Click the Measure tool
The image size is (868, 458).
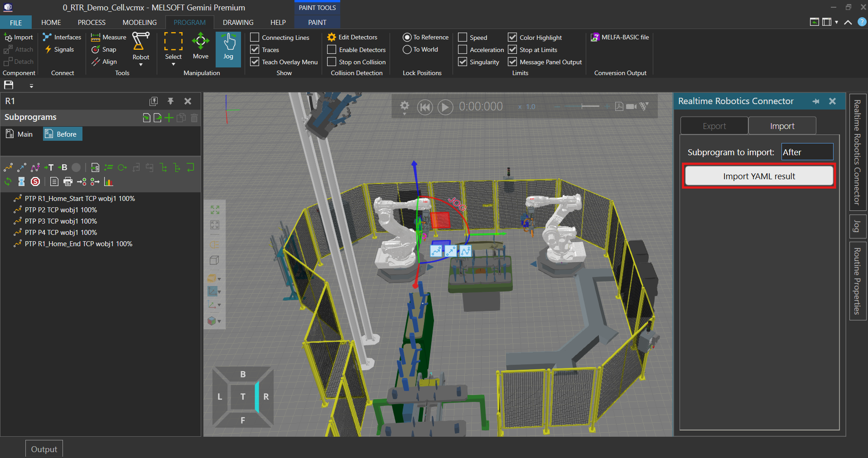(x=109, y=37)
